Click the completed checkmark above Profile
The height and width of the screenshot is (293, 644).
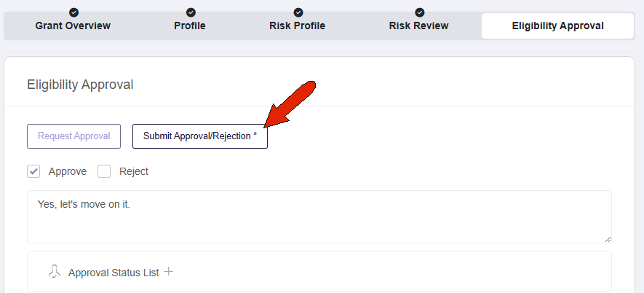(x=191, y=12)
